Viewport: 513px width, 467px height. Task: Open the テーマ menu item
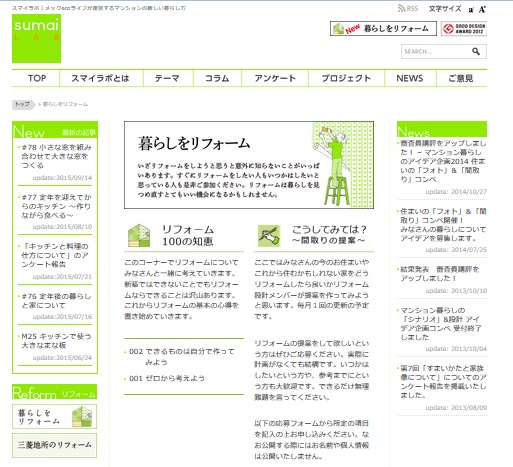click(x=167, y=78)
